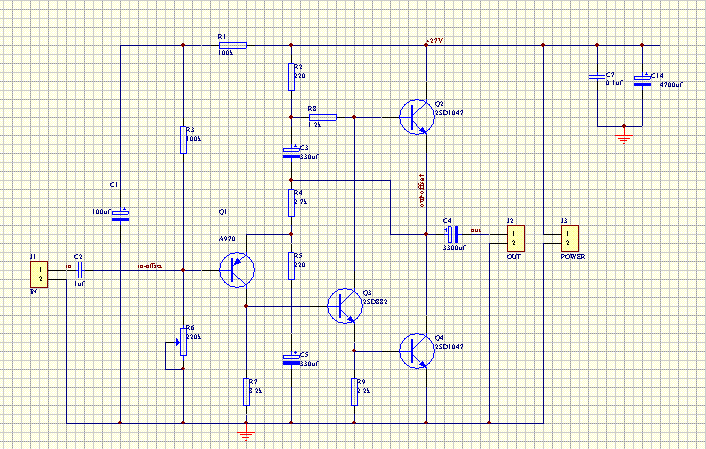
Task: Select the R6 220k potentiometer
Action: (x=184, y=340)
